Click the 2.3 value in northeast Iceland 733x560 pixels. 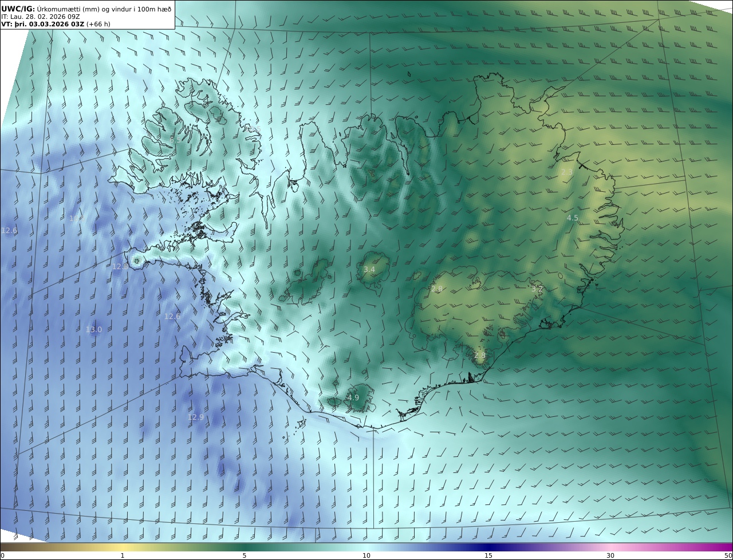click(566, 172)
